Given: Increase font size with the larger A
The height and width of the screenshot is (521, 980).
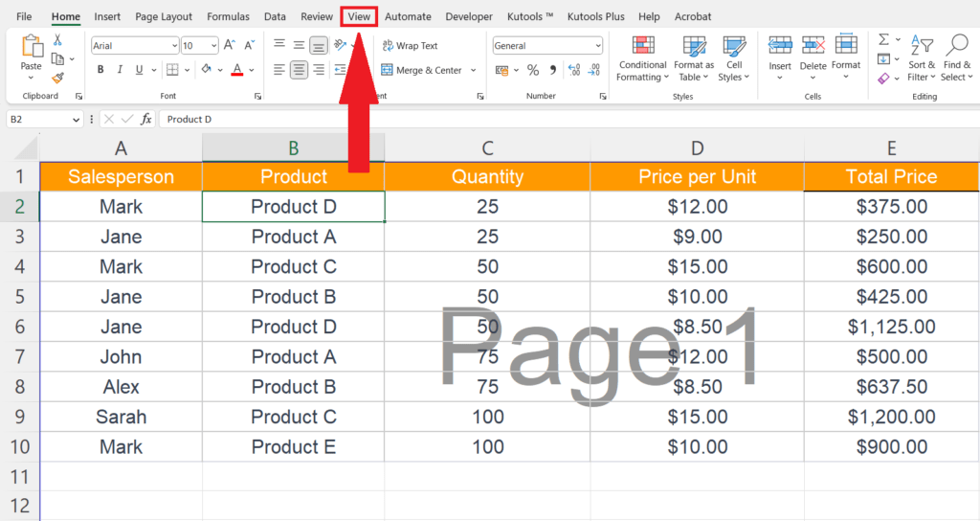Looking at the screenshot, I should pos(230,45).
